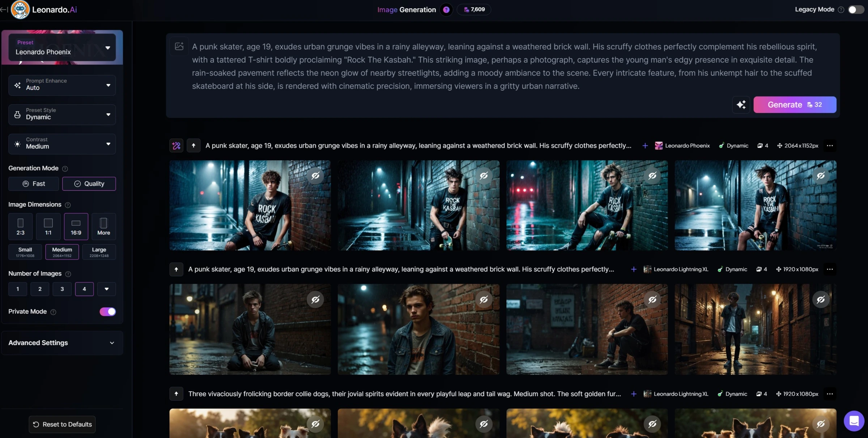Disable the Private Mode toggle

tap(107, 311)
